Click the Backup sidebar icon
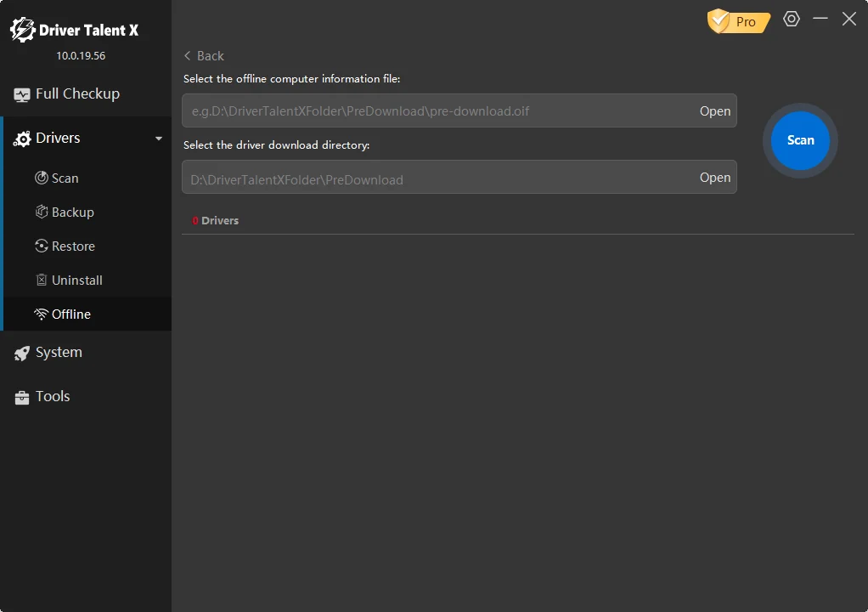The width and height of the screenshot is (868, 612). [x=42, y=212]
